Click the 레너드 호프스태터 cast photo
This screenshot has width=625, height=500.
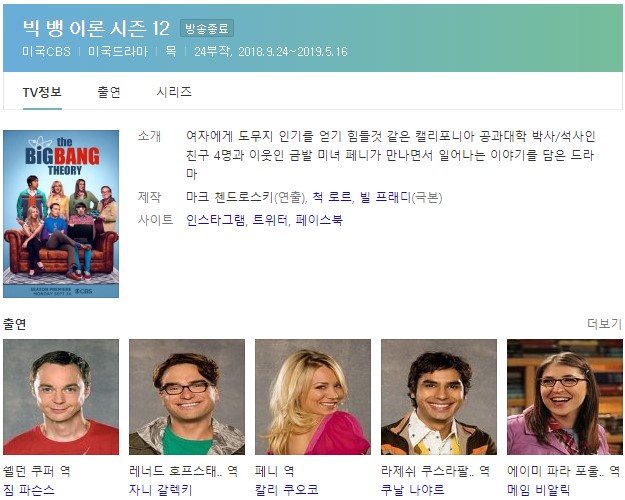coord(187,397)
